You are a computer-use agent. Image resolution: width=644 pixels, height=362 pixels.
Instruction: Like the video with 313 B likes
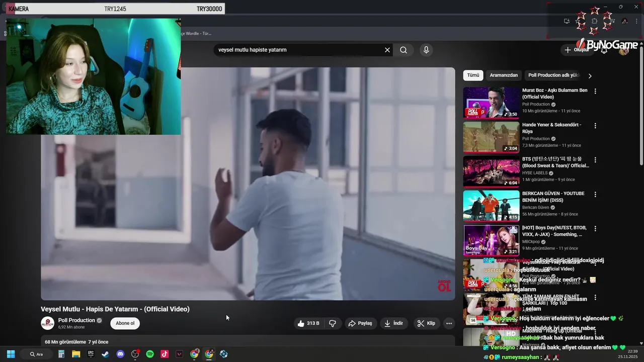coord(308,323)
